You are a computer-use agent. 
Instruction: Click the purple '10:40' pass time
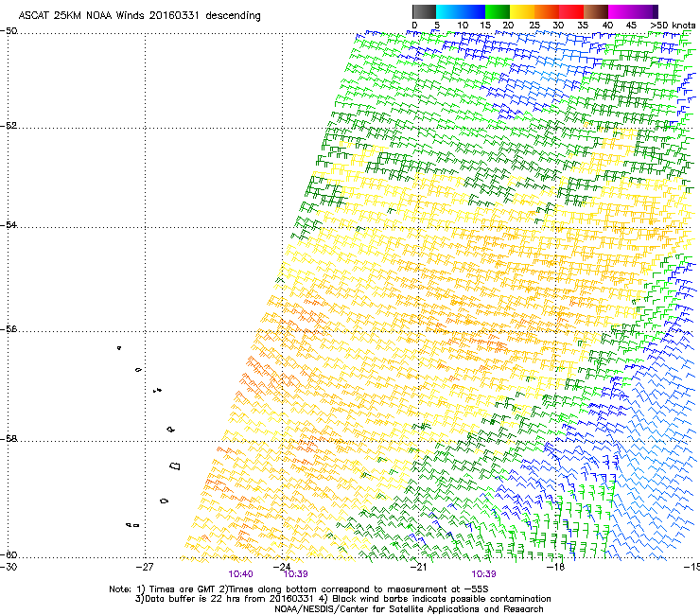(x=240, y=574)
